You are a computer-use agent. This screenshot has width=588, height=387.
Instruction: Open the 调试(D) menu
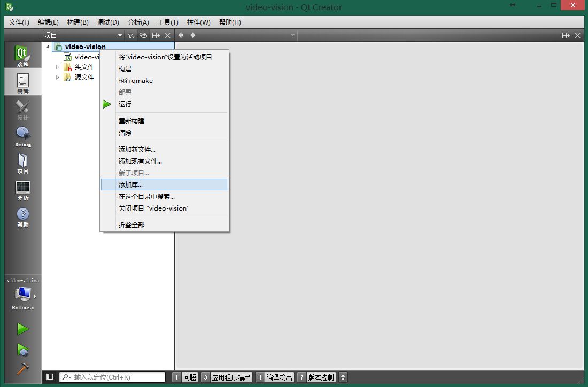click(x=108, y=22)
